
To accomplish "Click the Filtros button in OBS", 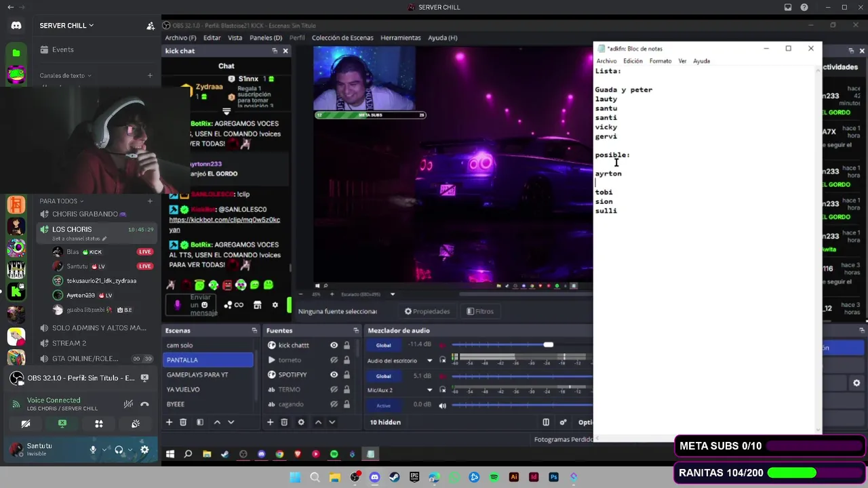I will tap(479, 311).
